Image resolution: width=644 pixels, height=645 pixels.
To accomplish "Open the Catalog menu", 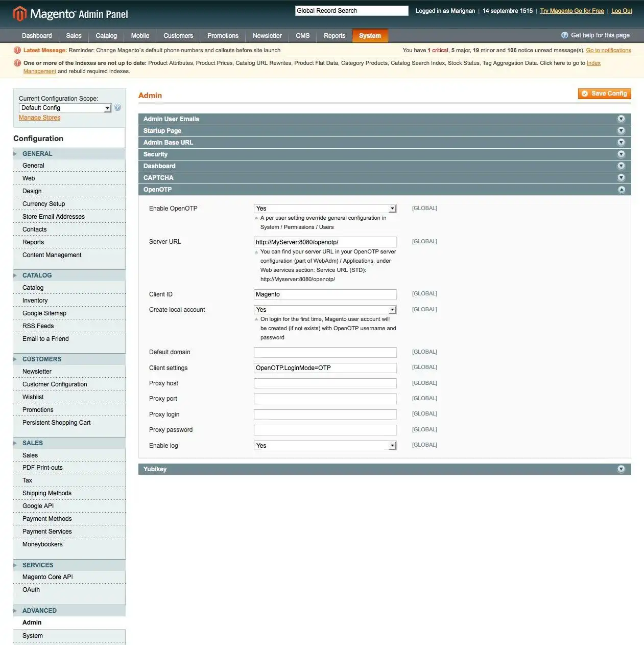I will [106, 36].
